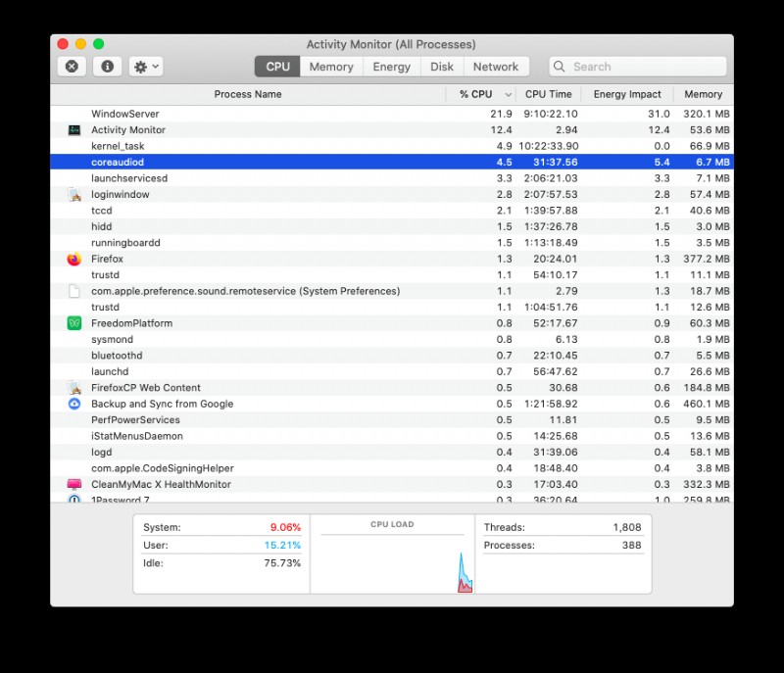Click into the Search field
This screenshot has height=673, width=784.
pyautogui.click(x=638, y=67)
